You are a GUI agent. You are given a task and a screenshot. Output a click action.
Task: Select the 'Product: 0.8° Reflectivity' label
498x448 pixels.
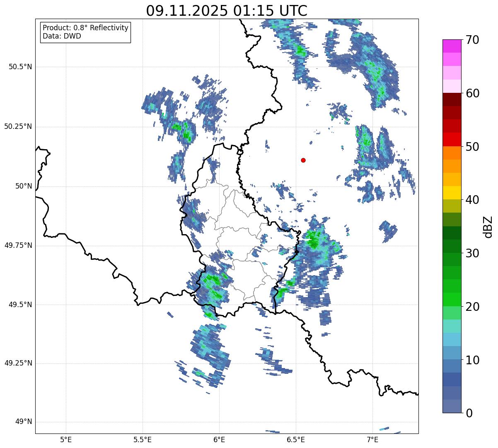(x=86, y=28)
